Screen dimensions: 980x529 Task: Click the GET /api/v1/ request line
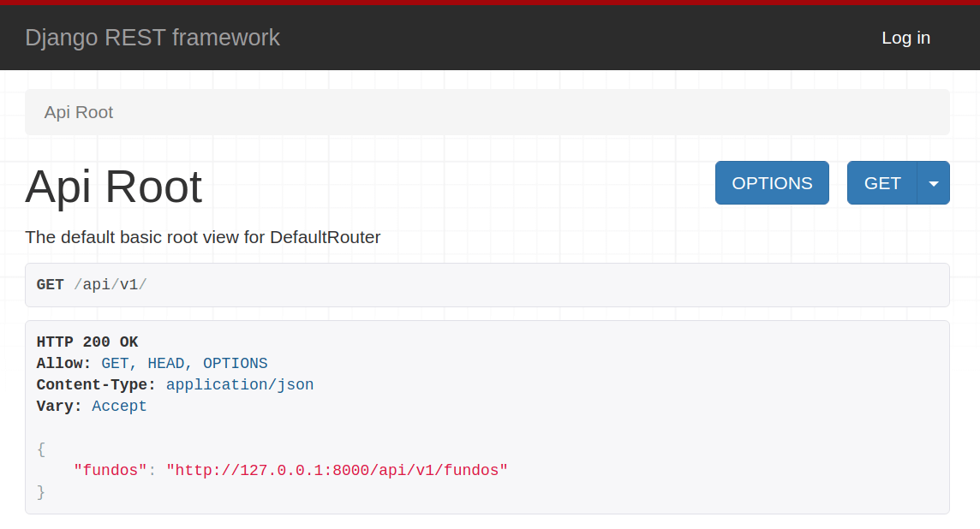(92, 284)
